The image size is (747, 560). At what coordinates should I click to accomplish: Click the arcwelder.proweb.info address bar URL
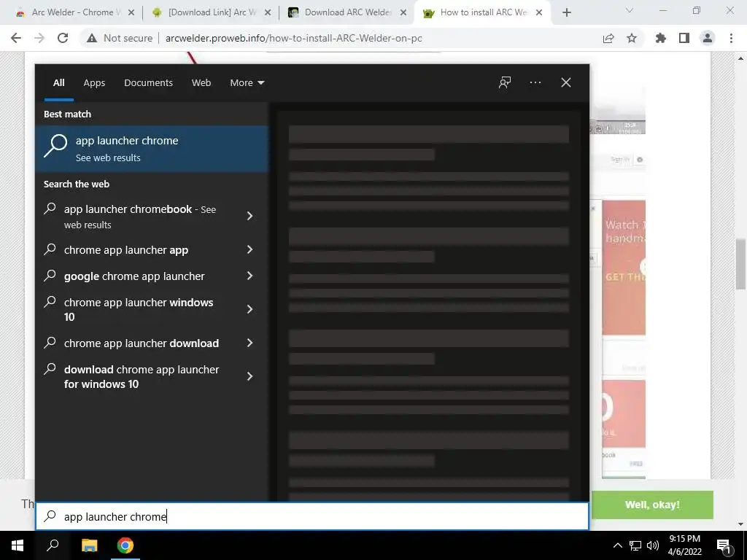pos(293,38)
